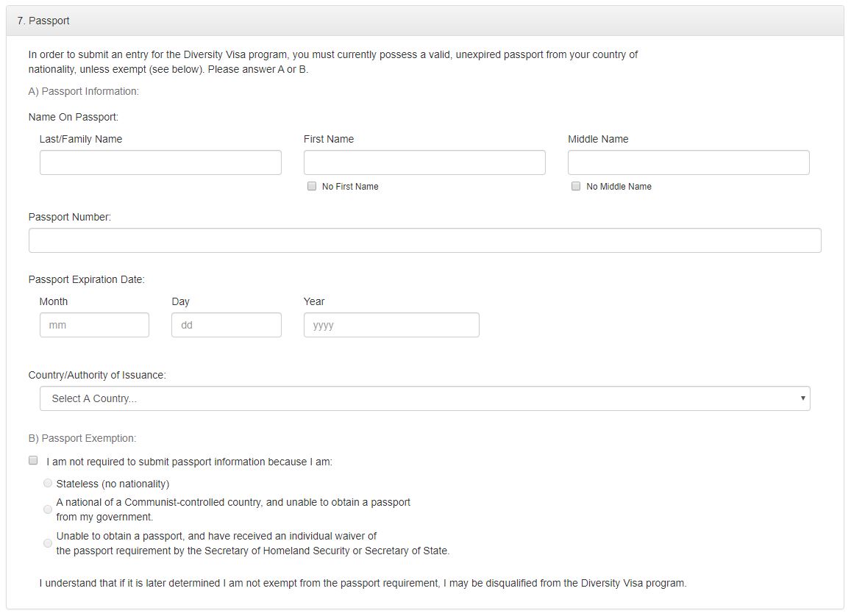Choose the Communist-controlled country radio option

48,509
